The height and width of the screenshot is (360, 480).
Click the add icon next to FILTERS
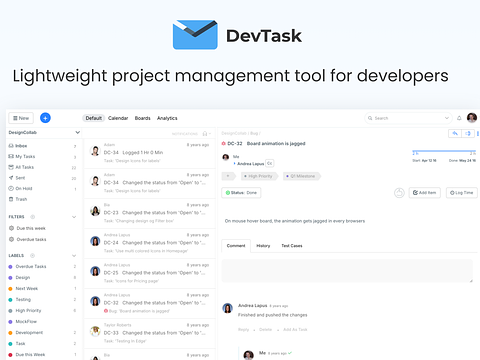pos(33,217)
